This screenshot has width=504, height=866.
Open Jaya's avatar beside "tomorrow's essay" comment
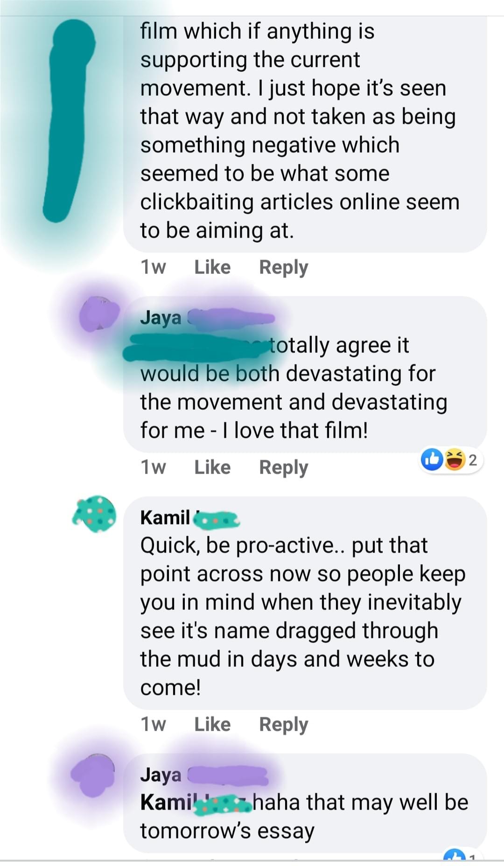point(94,775)
